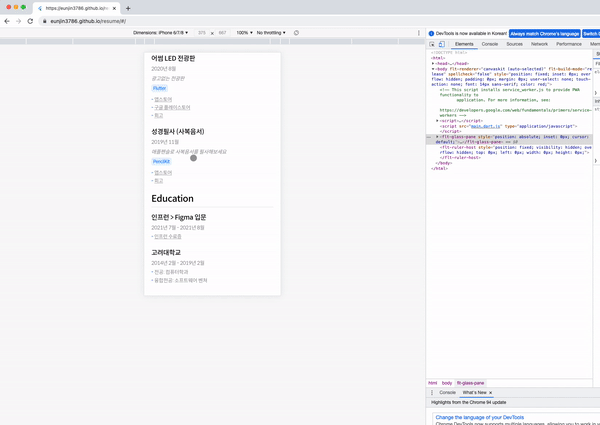600x425 pixels.
Task: Select flt-glass-pane in the breadcrumb bar
Action: [x=470, y=383]
